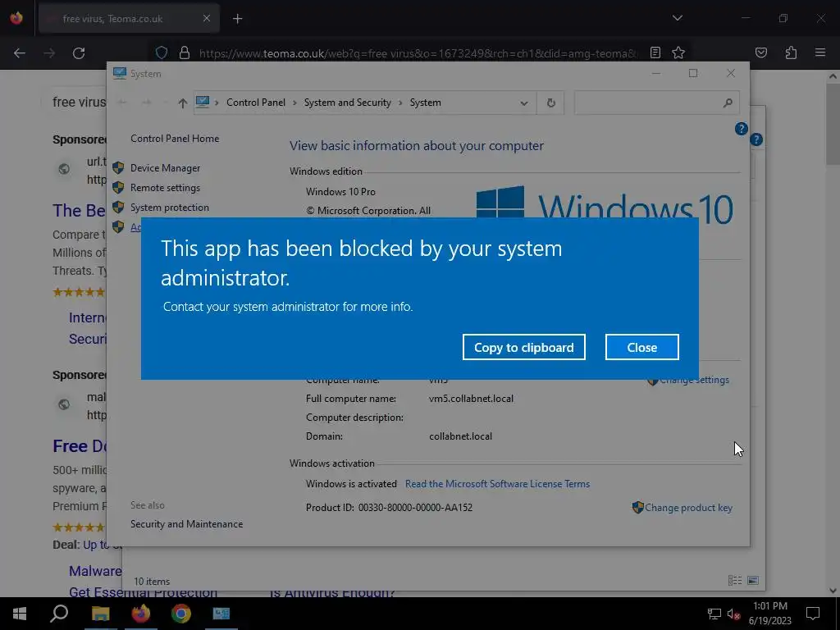Switch to Firefox in taskbar
Viewport: 840px width, 630px height.
click(x=141, y=614)
